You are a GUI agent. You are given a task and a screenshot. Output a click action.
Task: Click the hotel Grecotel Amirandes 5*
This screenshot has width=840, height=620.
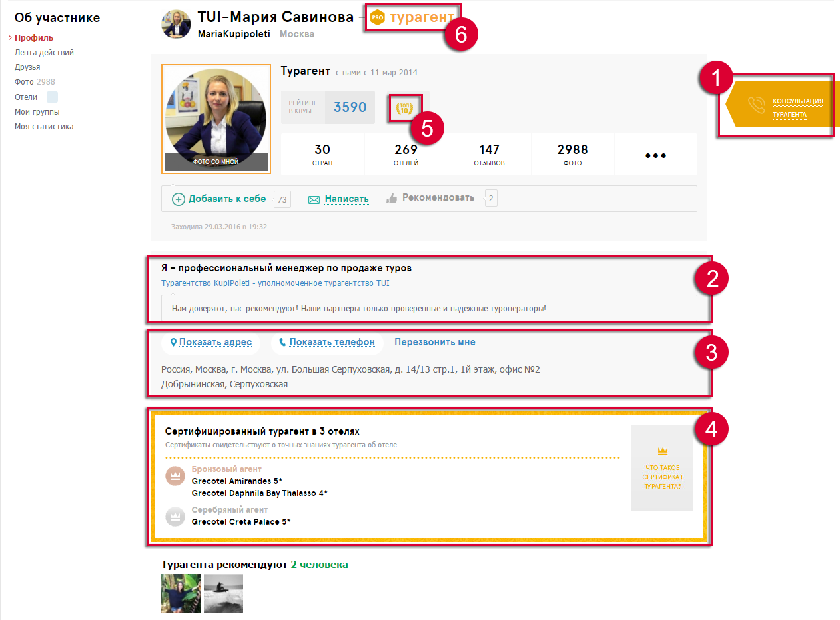238,481
